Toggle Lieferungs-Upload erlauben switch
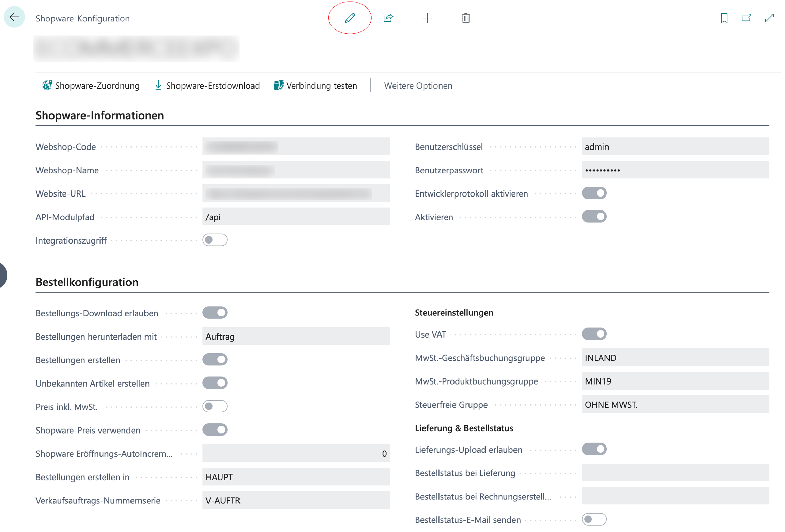The height and width of the screenshot is (532, 785). coord(594,449)
